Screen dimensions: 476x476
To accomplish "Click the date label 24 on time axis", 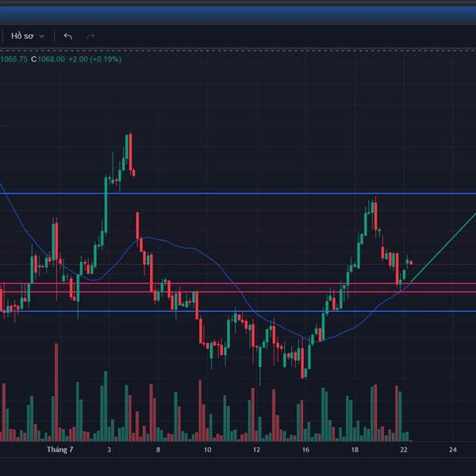I will (x=453, y=450).
